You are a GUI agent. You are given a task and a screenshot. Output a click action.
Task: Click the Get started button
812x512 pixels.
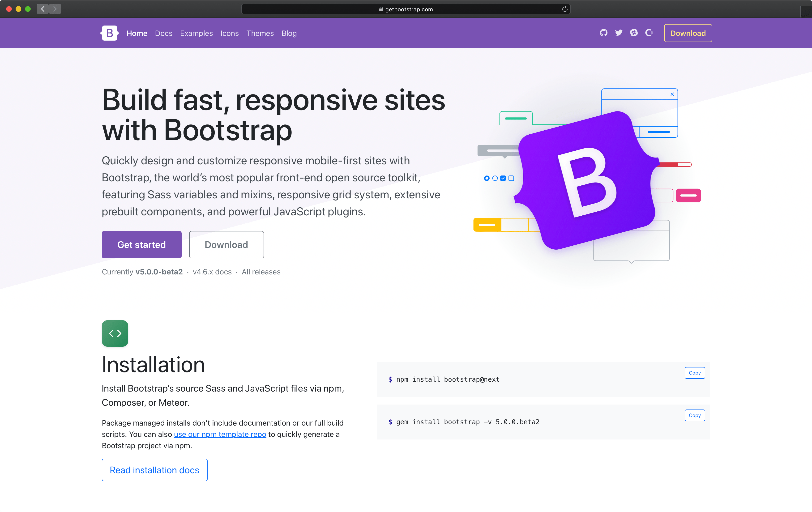tap(141, 244)
